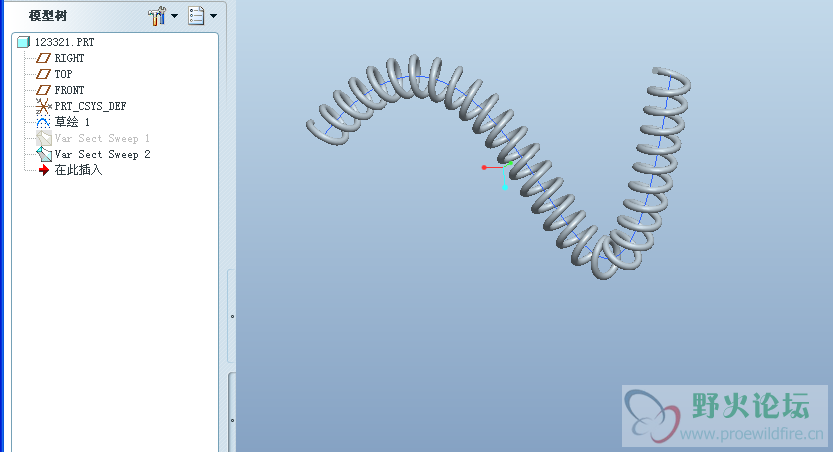Image resolution: width=833 pixels, height=452 pixels.
Task: Expand the settings dropdown arrow beside hammer
Action: (174, 16)
